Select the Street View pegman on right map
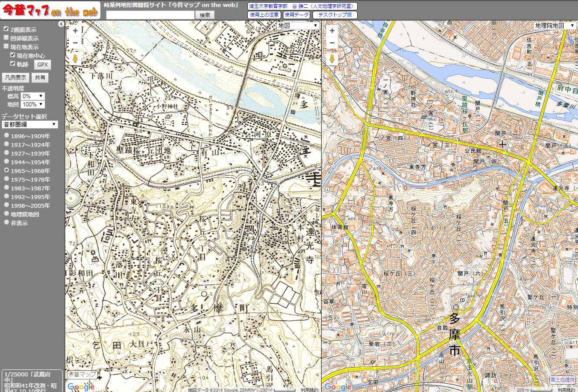Viewport: 578px width, 392px height. (332, 59)
